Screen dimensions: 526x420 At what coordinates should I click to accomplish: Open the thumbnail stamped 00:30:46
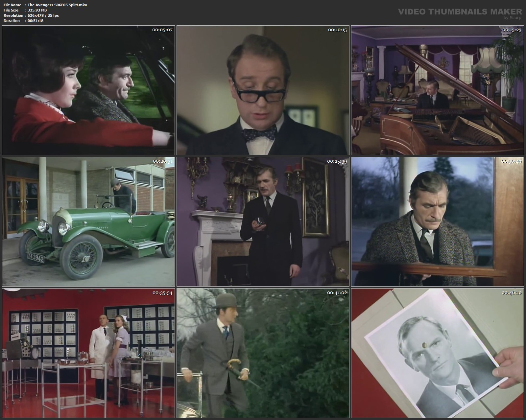click(x=438, y=222)
